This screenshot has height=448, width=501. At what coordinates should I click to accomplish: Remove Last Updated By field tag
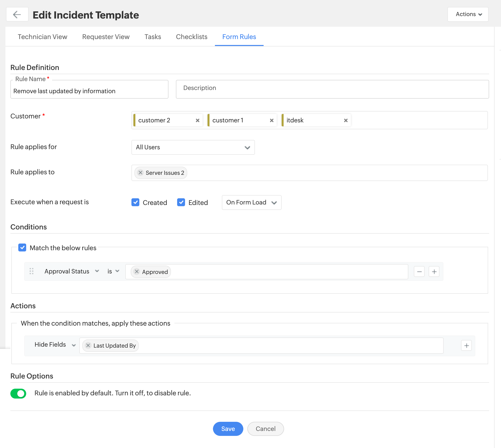88,345
